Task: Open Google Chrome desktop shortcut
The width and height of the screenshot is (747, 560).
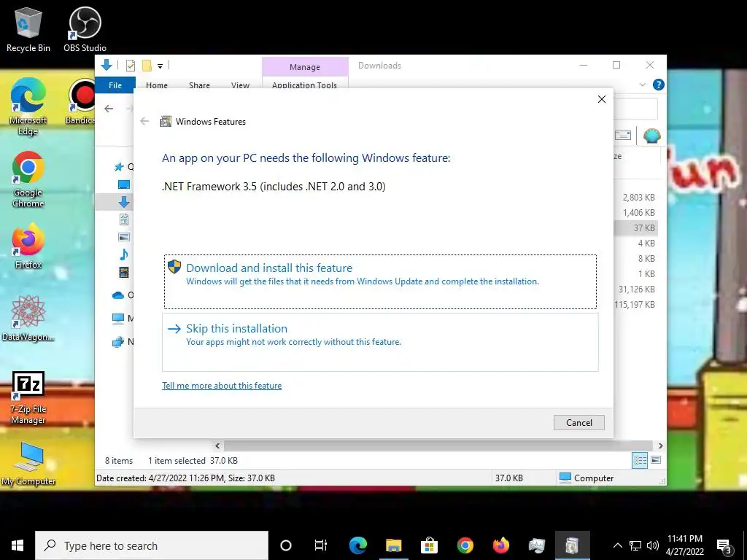Action: 28,179
